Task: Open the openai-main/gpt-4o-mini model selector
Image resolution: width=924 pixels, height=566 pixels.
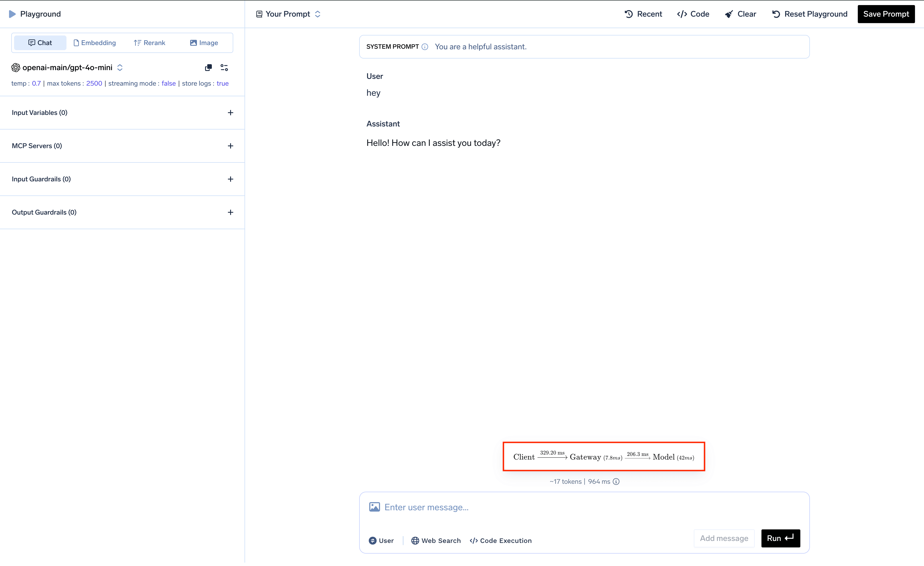Action: coord(68,68)
